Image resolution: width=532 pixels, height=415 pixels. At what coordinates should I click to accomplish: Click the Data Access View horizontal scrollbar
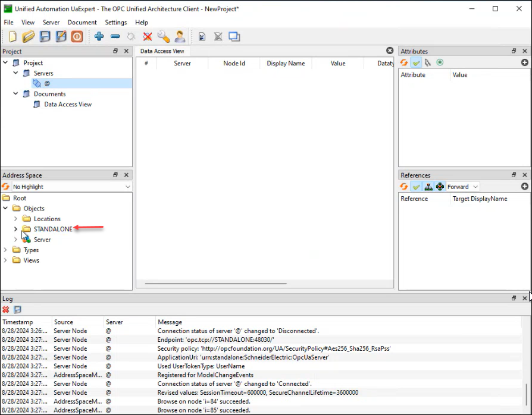(x=216, y=284)
